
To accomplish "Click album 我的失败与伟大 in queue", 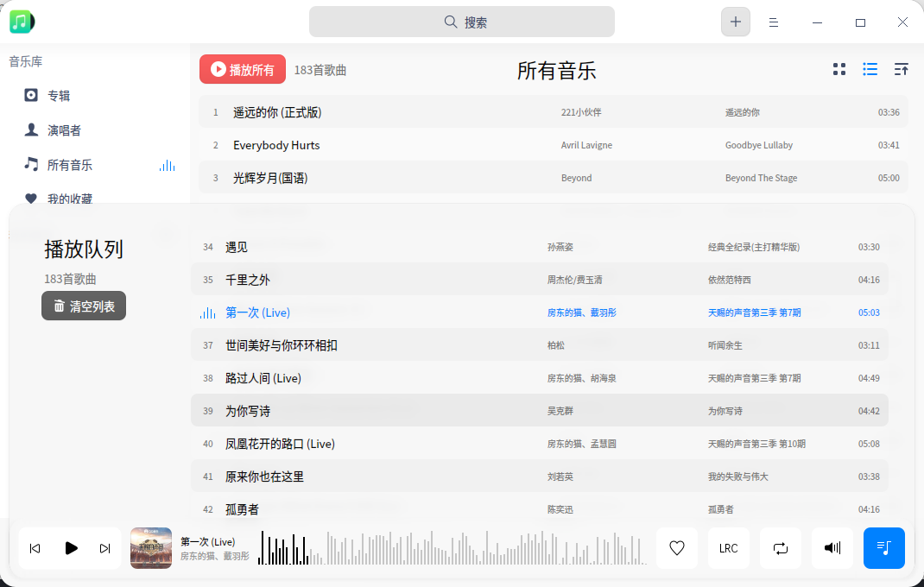I will [737, 477].
